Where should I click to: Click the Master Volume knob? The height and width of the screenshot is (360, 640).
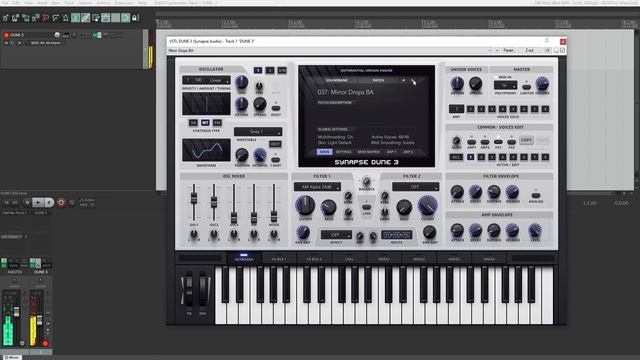pos(542,84)
